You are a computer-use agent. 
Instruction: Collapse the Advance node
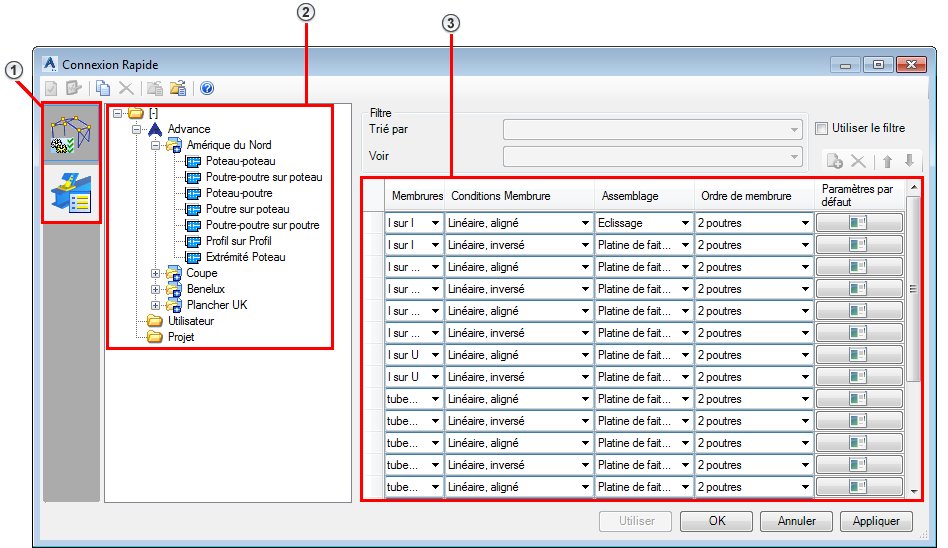coord(137,129)
